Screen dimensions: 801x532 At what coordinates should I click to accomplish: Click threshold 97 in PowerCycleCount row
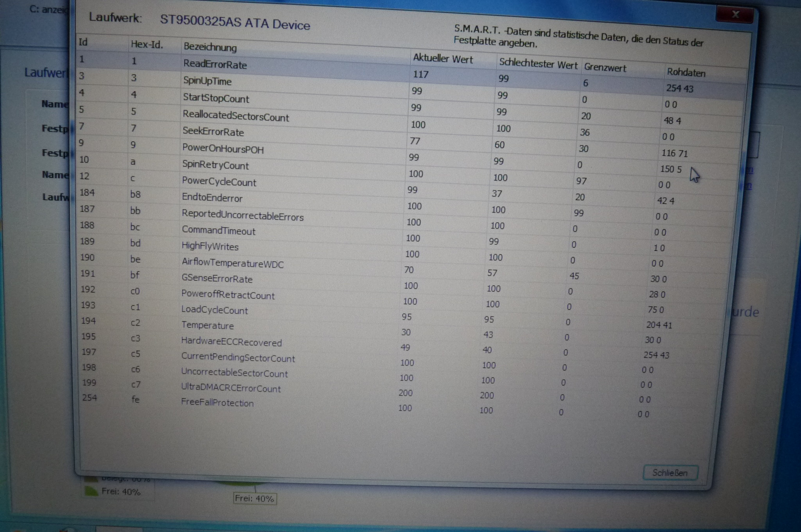coord(581,181)
